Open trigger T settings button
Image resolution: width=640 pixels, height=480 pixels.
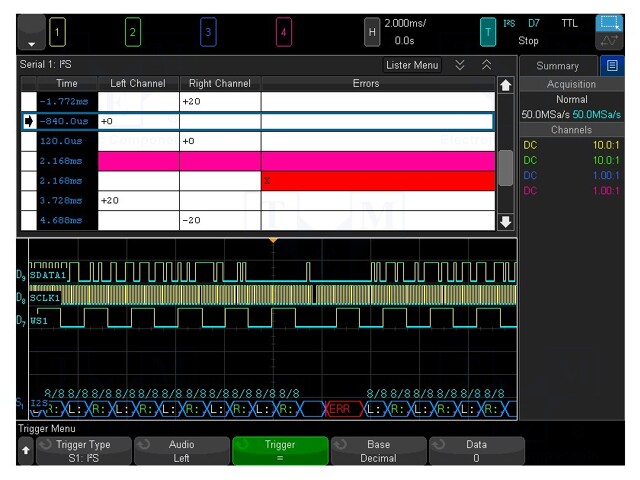488,32
